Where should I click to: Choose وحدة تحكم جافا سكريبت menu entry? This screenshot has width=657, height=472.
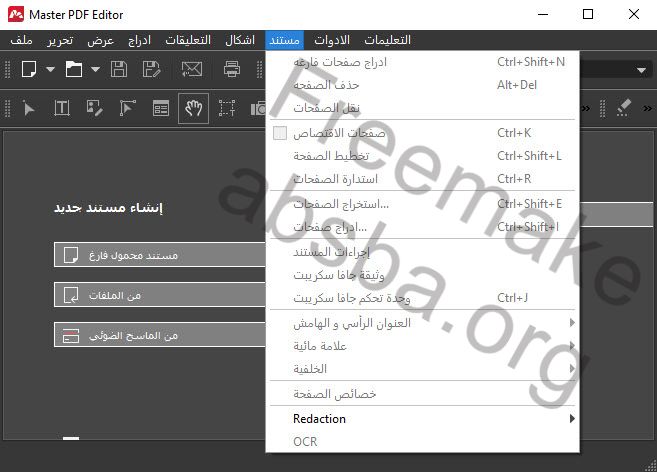coord(422,298)
